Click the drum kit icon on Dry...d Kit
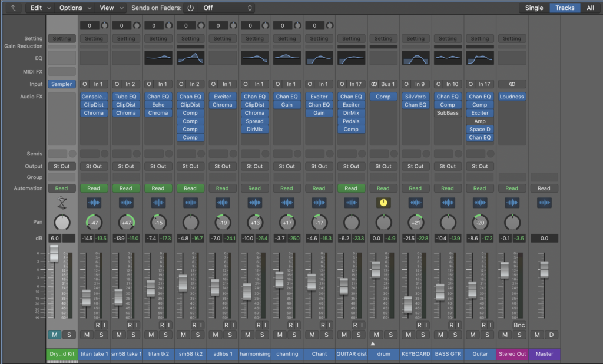This screenshot has width=603, height=364. point(61,203)
